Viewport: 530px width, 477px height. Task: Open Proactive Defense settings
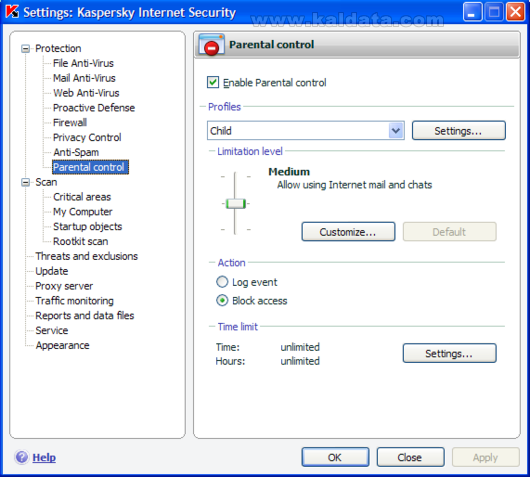(x=94, y=108)
